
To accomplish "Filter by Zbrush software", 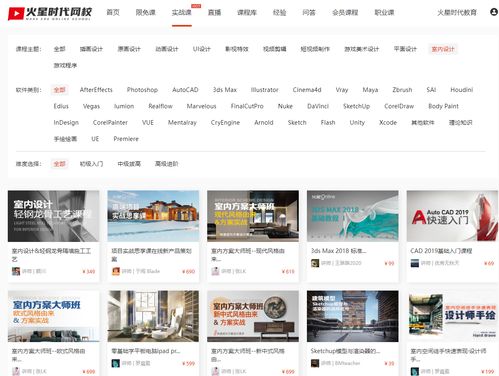I will (x=402, y=90).
